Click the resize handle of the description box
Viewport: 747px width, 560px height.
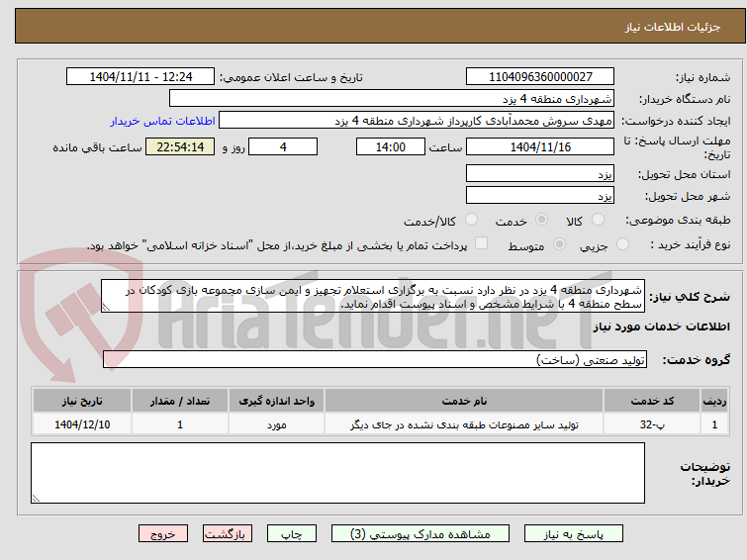(106, 308)
